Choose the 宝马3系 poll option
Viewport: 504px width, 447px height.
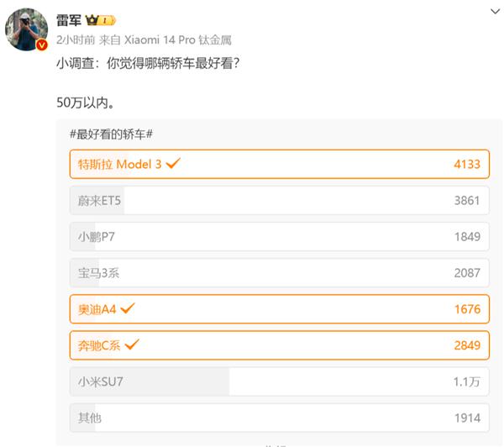pyautogui.click(x=279, y=272)
